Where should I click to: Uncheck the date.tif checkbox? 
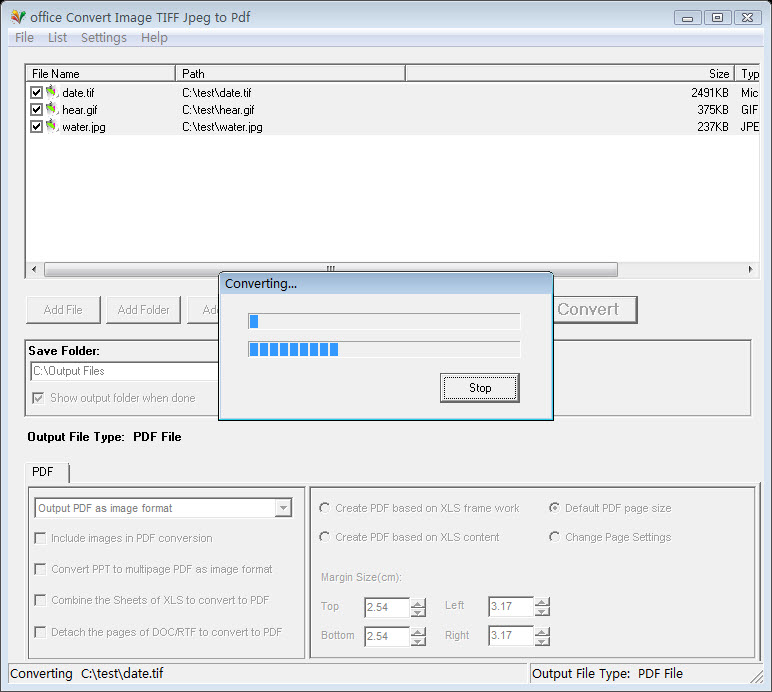[37, 93]
